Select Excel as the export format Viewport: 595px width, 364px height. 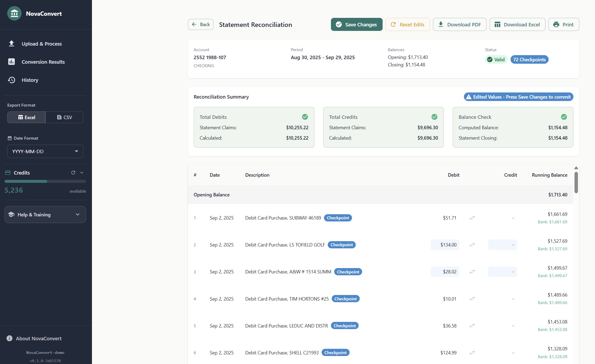[x=26, y=117]
